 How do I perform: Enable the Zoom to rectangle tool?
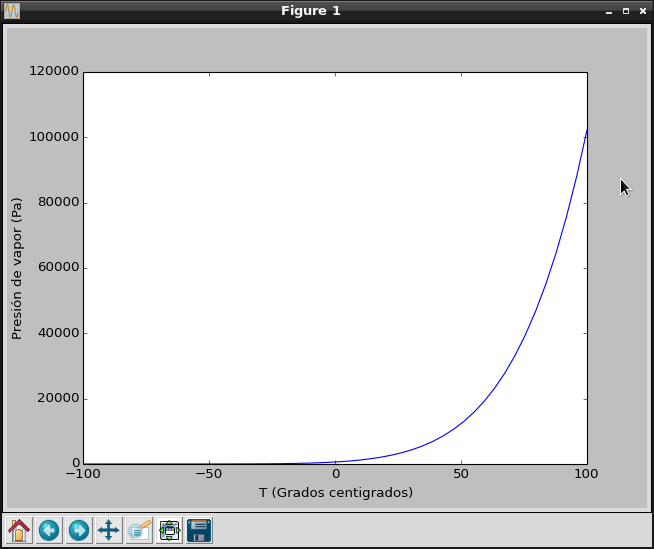click(x=139, y=530)
